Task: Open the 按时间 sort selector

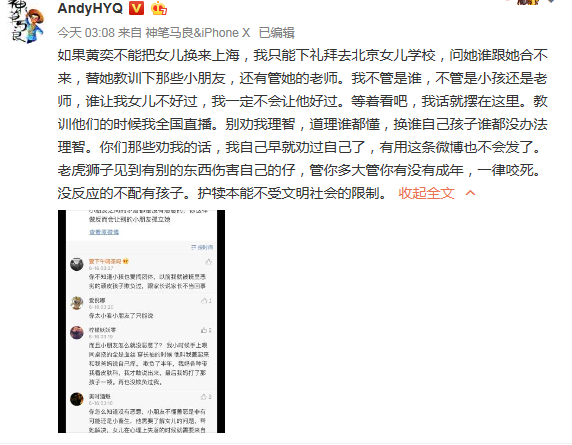Action: click(205, 248)
